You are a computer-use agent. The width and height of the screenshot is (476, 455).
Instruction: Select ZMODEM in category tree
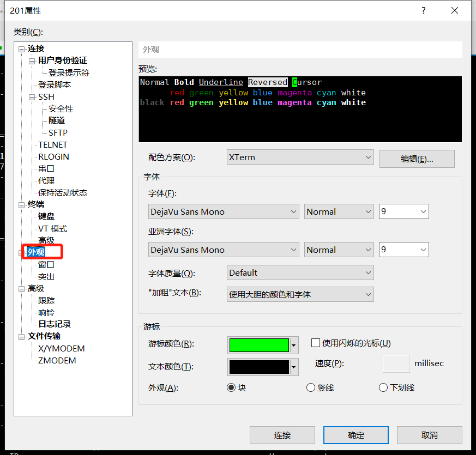(57, 361)
